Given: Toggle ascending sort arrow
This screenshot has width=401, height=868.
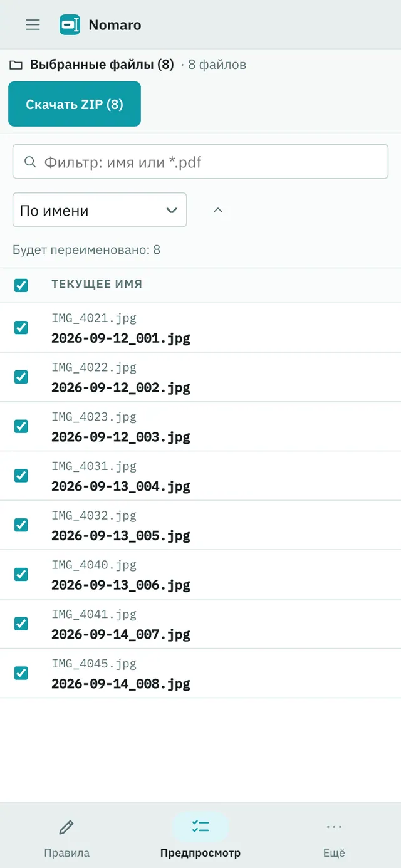Looking at the screenshot, I should 218,210.
